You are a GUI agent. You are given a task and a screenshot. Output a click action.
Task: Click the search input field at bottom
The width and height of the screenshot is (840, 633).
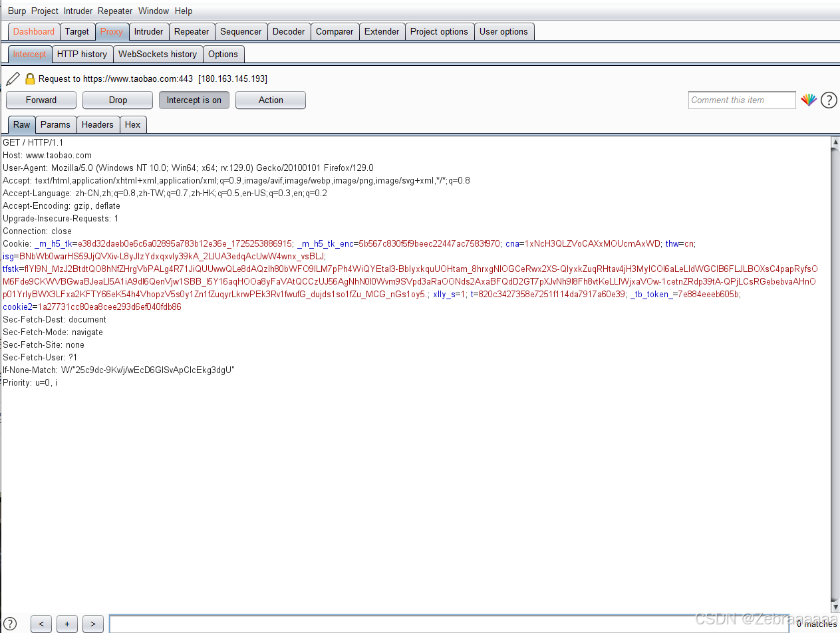pyautogui.click(x=449, y=624)
